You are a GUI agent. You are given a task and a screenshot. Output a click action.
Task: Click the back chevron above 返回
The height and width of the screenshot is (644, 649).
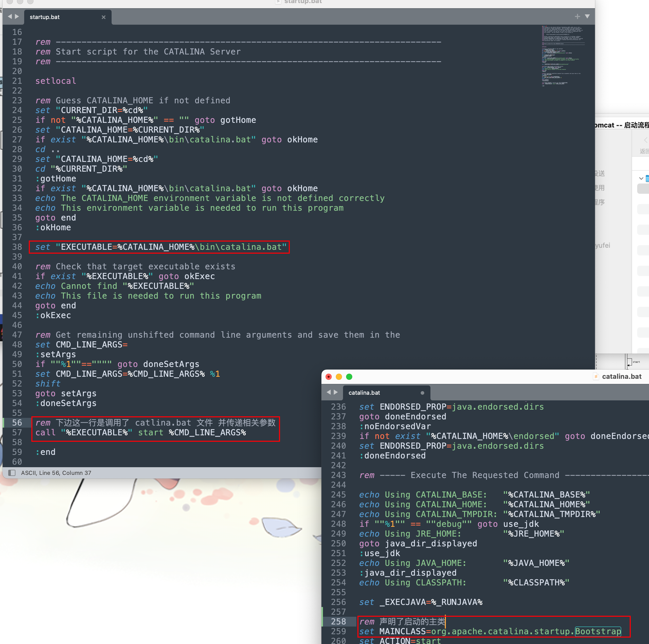645,140
